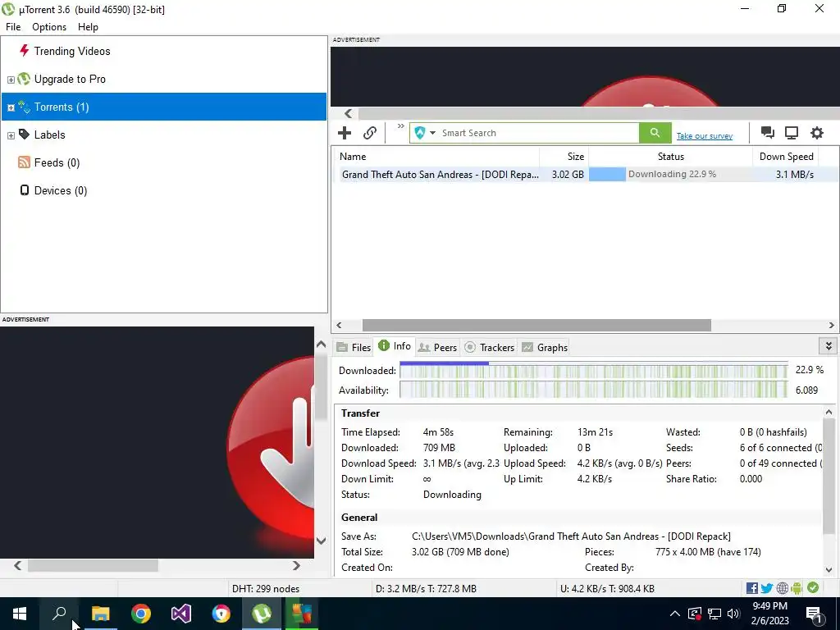
Task: Open the Options menu
Action: [x=49, y=27]
